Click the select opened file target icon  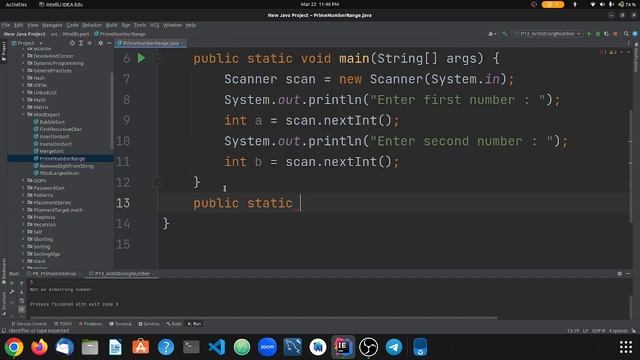tap(72, 43)
